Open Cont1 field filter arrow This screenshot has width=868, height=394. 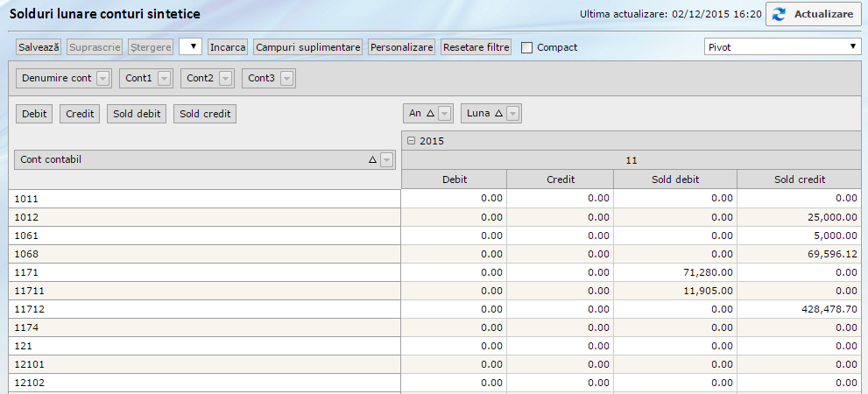pyautogui.click(x=165, y=79)
